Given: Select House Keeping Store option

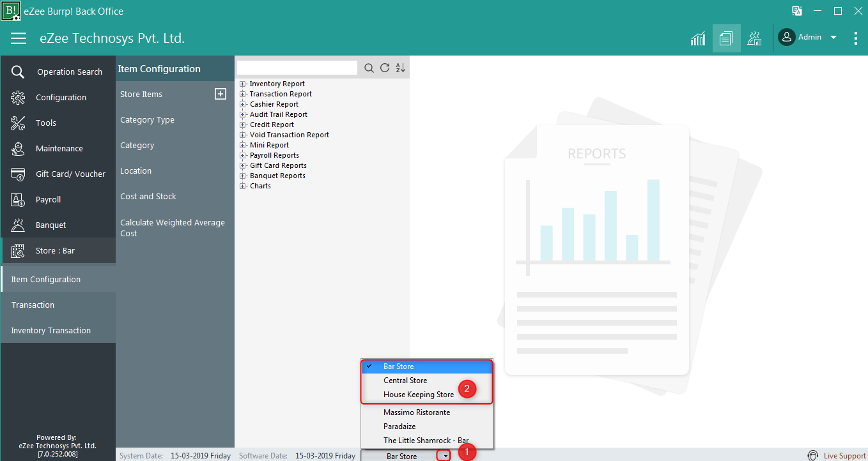Looking at the screenshot, I should [427, 395].
